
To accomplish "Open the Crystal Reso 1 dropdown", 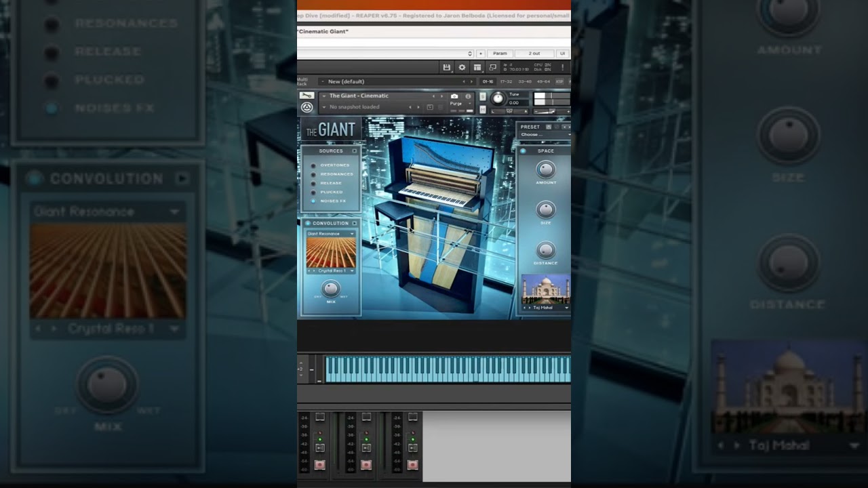I will click(x=336, y=270).
